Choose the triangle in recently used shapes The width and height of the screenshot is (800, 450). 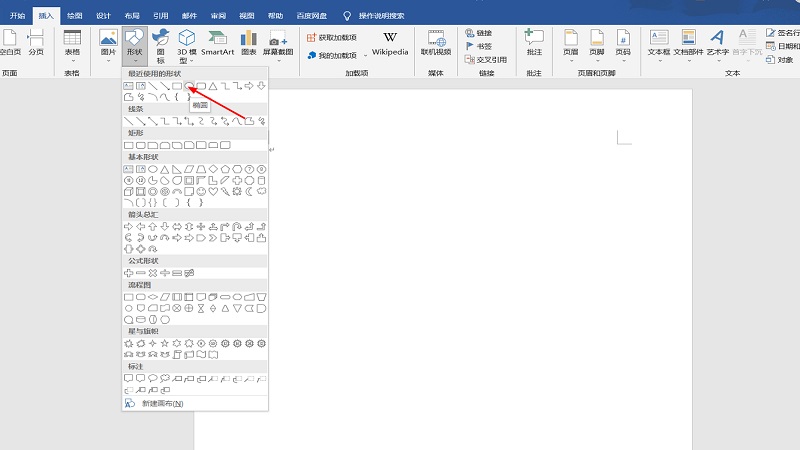[212, 86]
